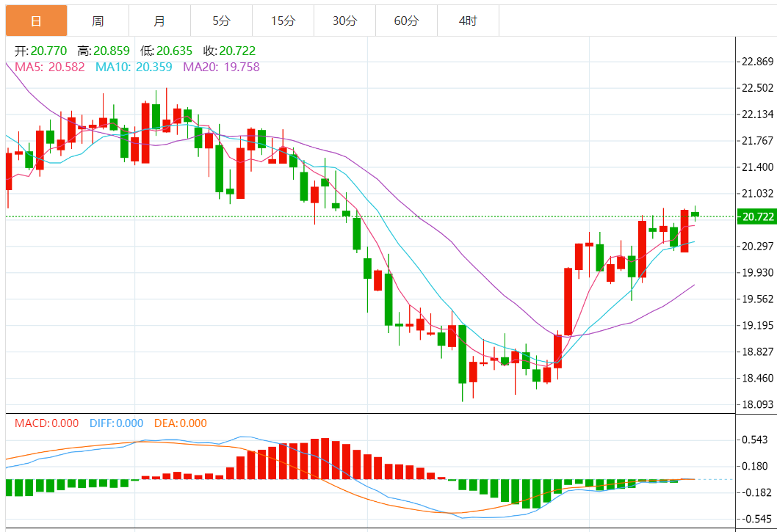Click the -0.545 MACD axis label
This screenshot has height=532, width=777.
pyautogui.click(x=756, y=519)
